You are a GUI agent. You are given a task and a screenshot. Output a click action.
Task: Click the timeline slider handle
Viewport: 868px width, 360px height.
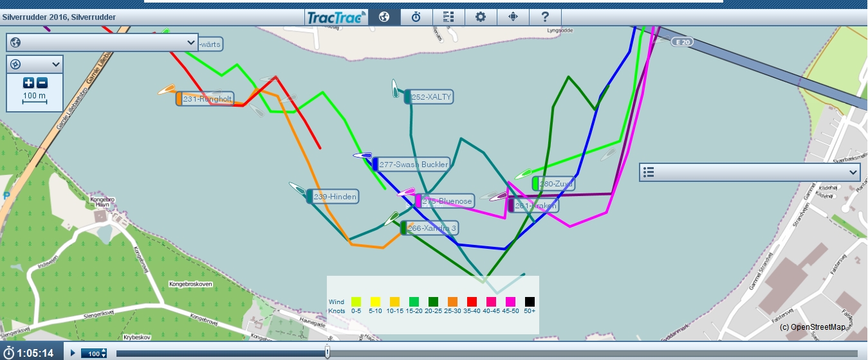click(x=328, y=352)
